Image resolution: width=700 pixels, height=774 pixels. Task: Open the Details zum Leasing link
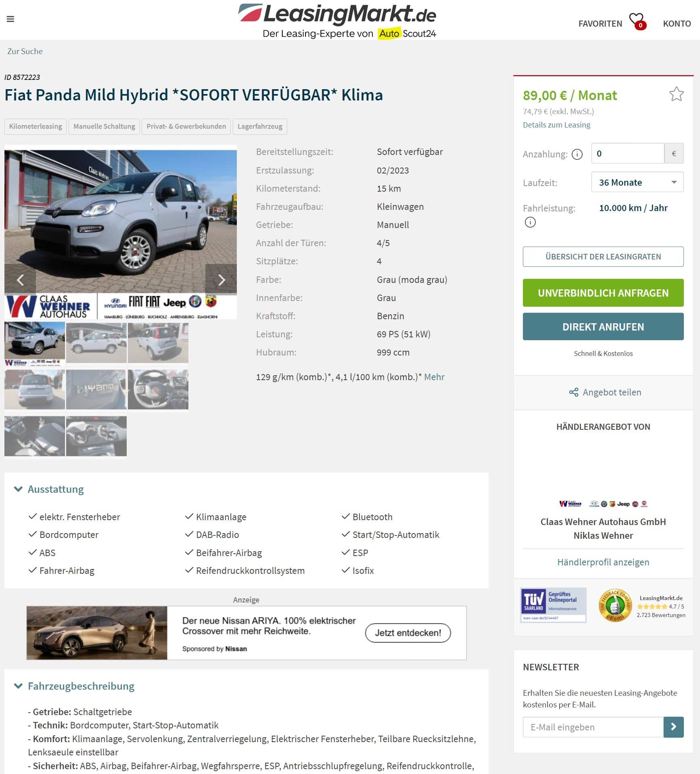[556, 125]
